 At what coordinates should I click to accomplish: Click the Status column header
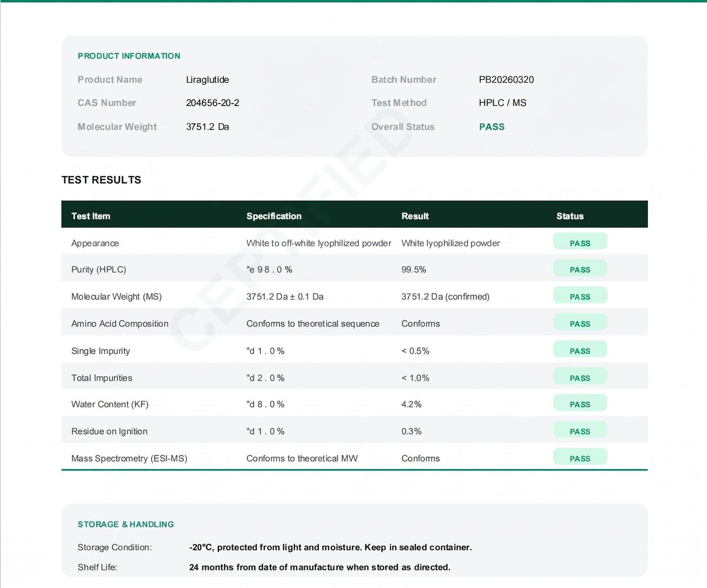pyautogui.click(x=570, y=216)
